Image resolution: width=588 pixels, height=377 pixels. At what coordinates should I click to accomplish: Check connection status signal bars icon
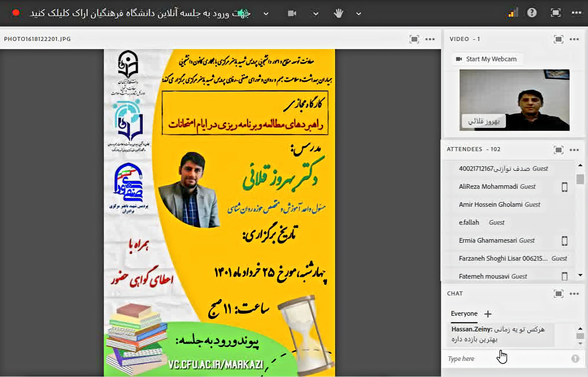(x=512, y=13)
